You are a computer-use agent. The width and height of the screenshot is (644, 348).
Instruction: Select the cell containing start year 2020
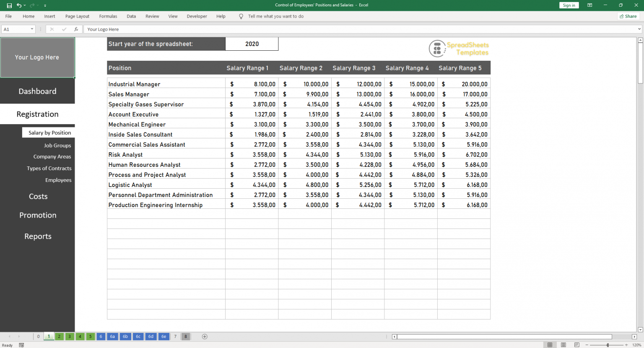pos(252,44)
